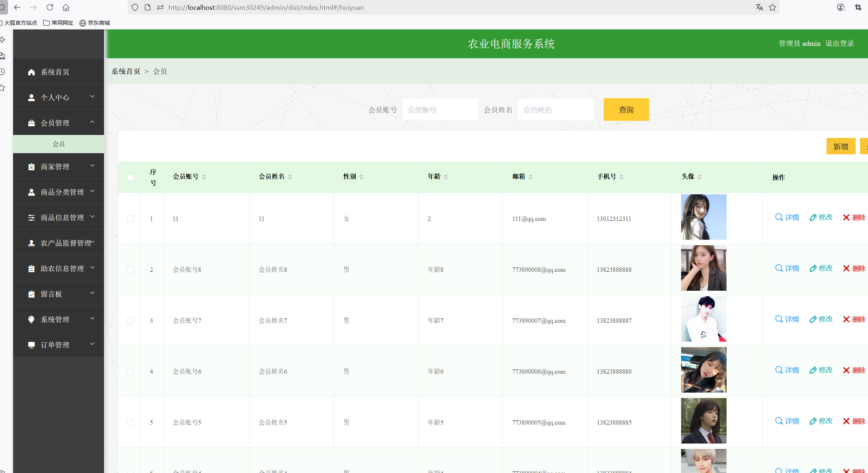Click the 会员姓名 search input field

coord(555,110)
